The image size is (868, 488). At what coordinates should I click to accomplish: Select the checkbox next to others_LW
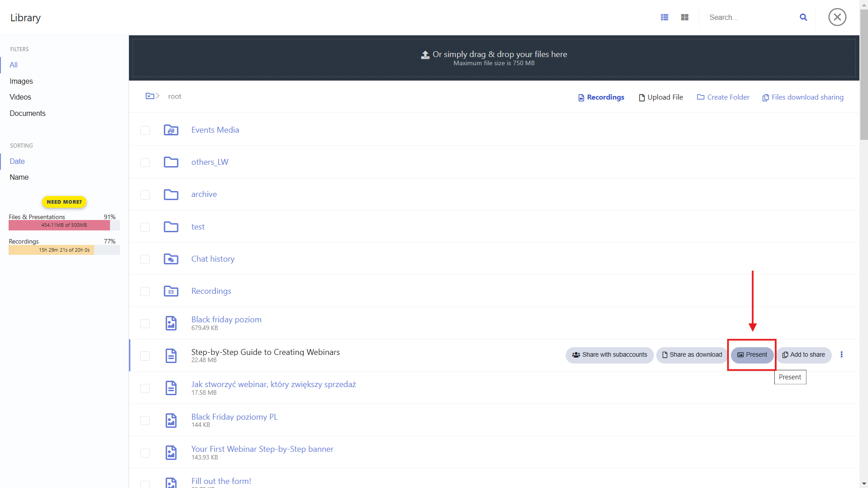tap(145, 163)
